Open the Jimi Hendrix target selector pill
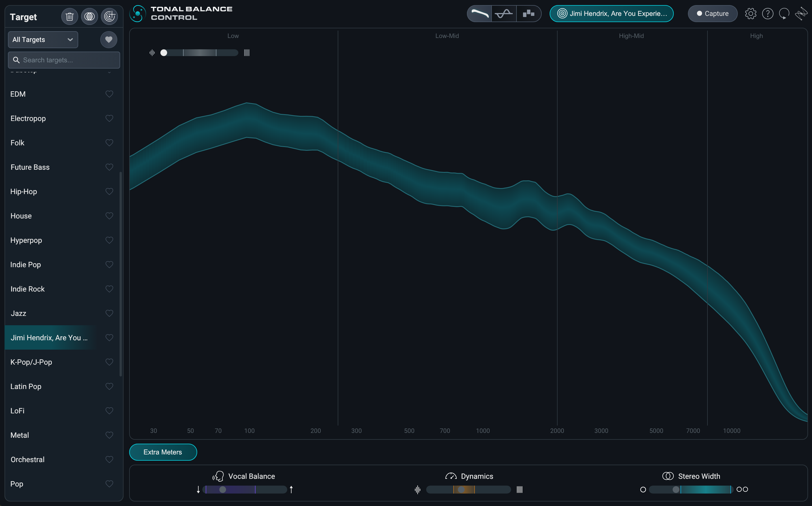The height and width of the screenshot is (506, 812). [x=611, y=14]
